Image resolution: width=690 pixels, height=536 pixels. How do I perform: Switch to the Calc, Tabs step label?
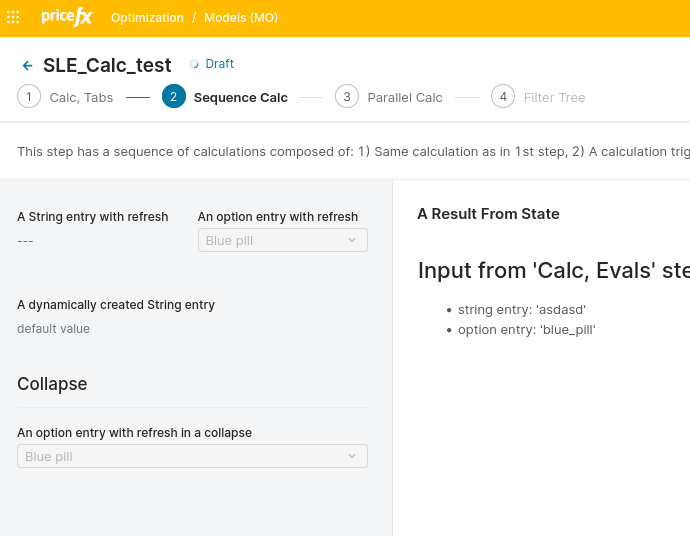pyautogui.click(x=81, y=98)
